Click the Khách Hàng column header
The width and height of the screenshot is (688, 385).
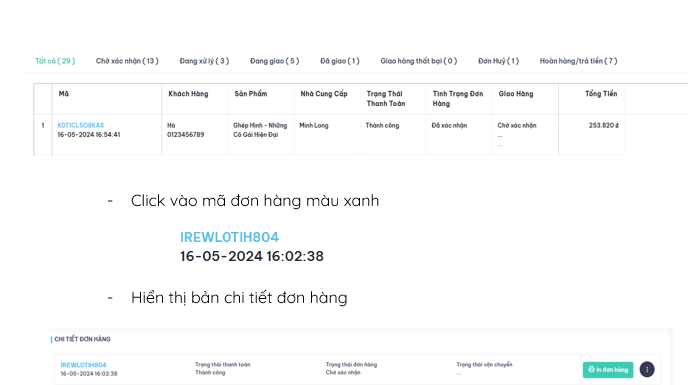click(x=188, y=94)
